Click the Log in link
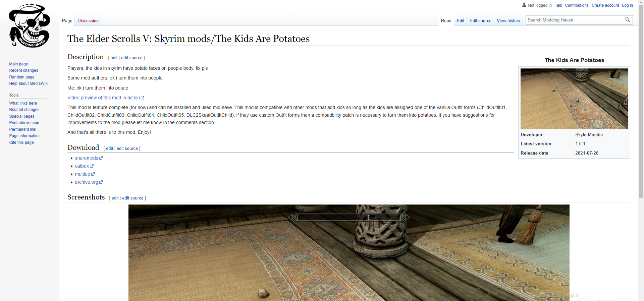This screenshot has height=301, width=644. click(x=628, y=5)
